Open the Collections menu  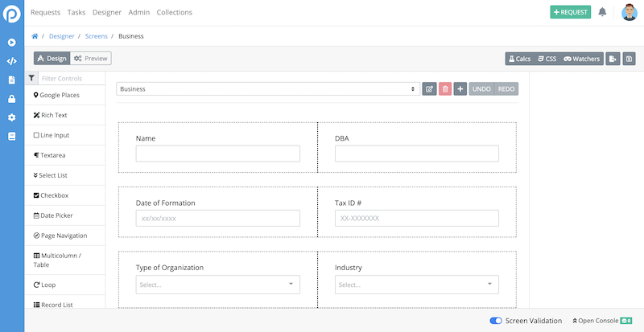coord(174,13)
